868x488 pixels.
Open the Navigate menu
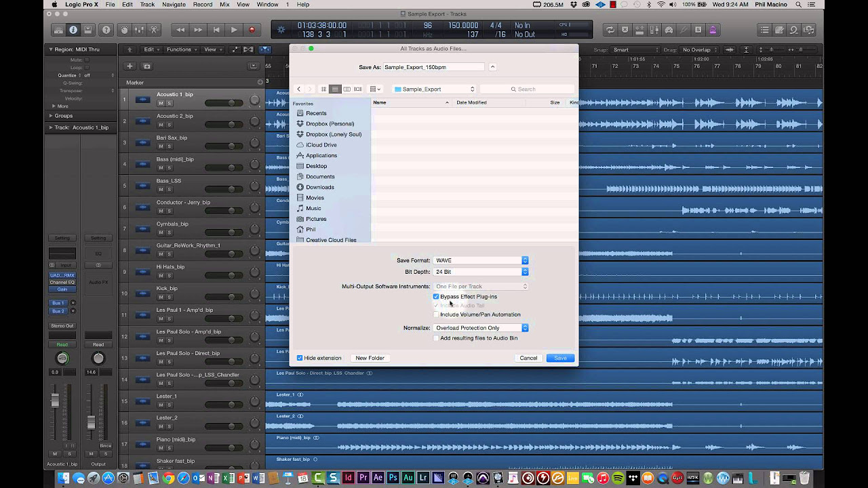(x=174, y=5)
